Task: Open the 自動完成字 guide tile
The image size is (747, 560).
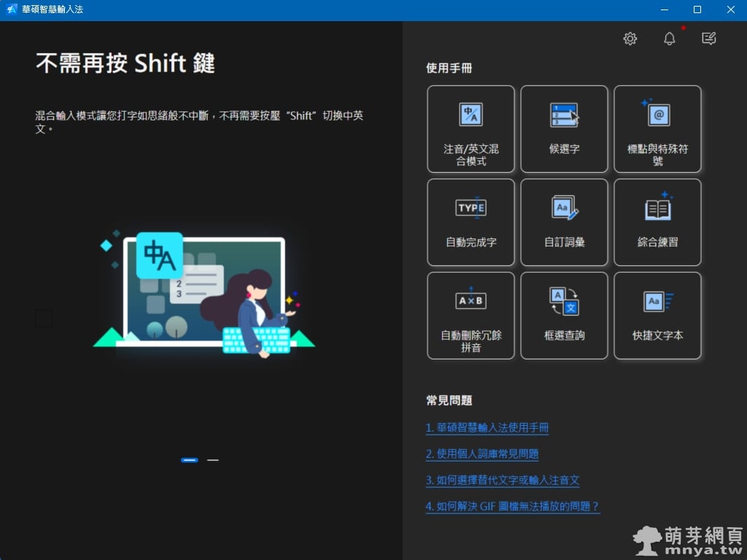Action: (x=471, y=222)
